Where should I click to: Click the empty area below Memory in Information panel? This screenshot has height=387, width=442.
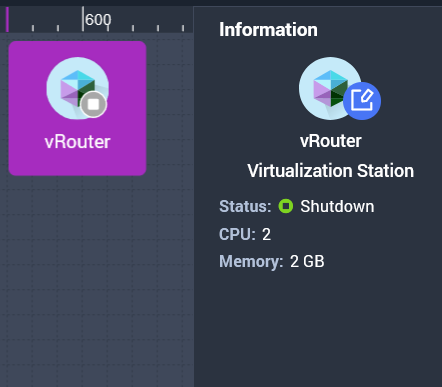318,328
